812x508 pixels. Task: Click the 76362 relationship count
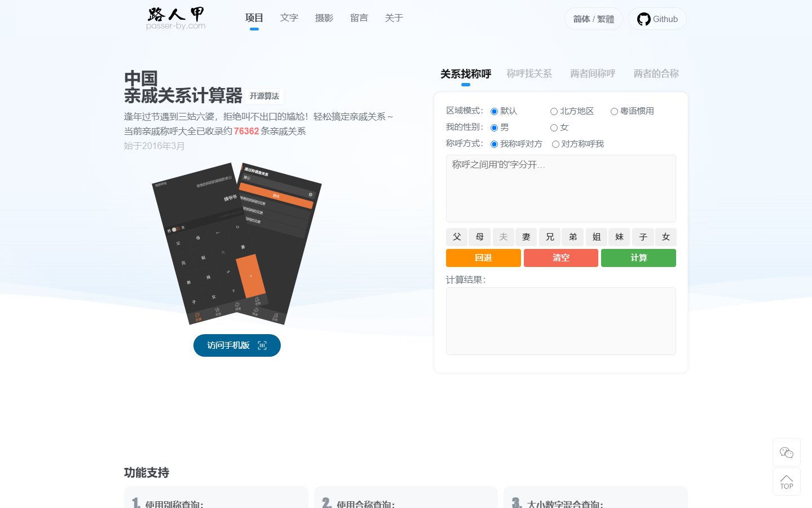[246, 131]
